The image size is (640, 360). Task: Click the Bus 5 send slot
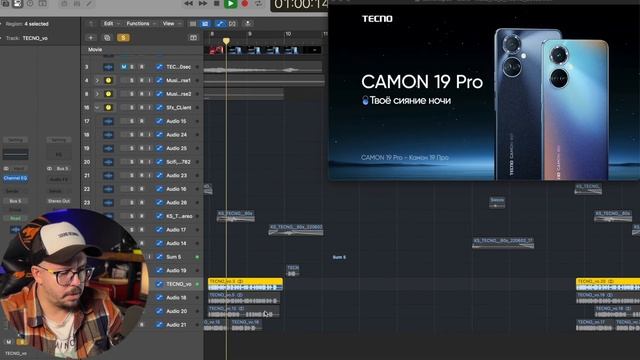coord(15,201)
